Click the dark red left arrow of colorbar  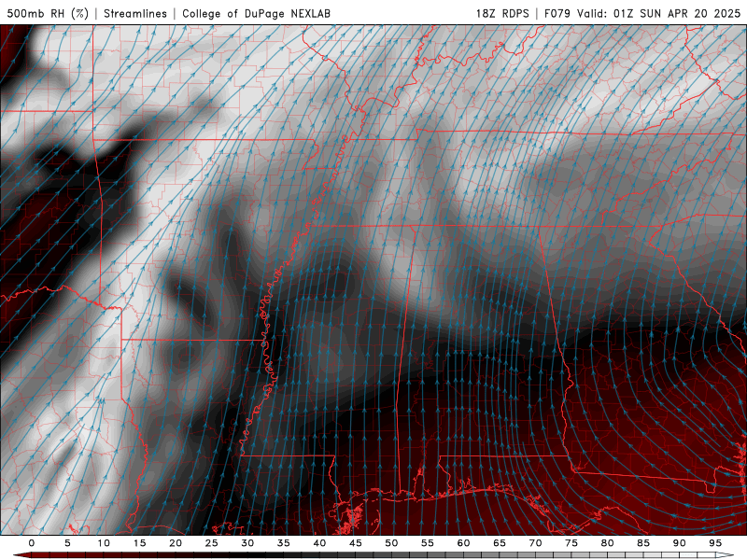pyautogui.click(x=21, y=555)
